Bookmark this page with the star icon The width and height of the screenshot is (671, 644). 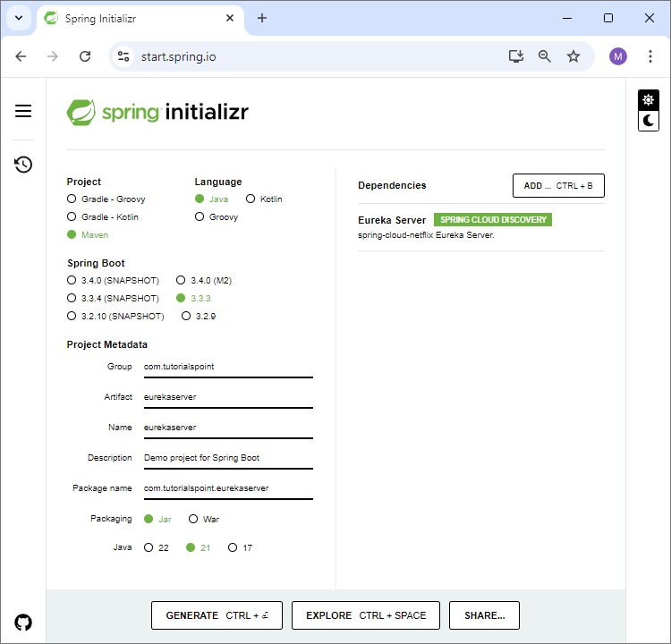pyautogui.click(x=573, y=56)
